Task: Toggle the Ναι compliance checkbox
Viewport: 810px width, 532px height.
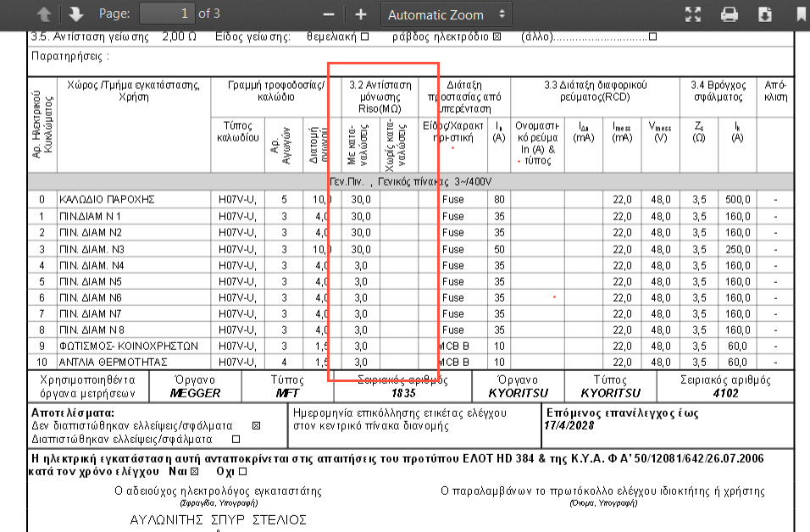Action: (x=194, y=471)
